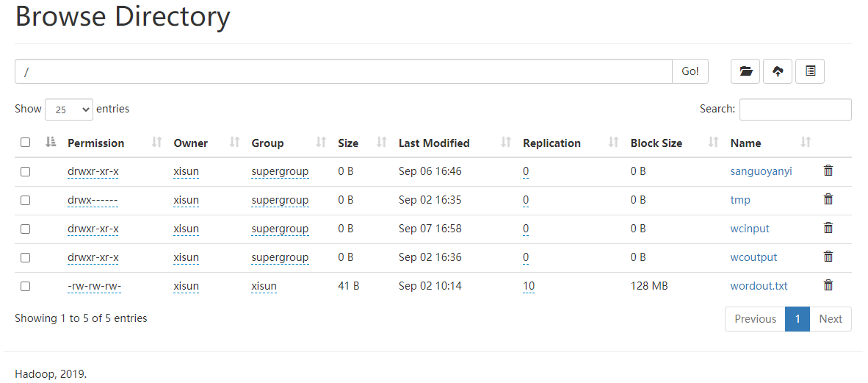Delete the tmp directory with trash icon
The height and width of the screenshot is (383, 868).
pos(828,199)
